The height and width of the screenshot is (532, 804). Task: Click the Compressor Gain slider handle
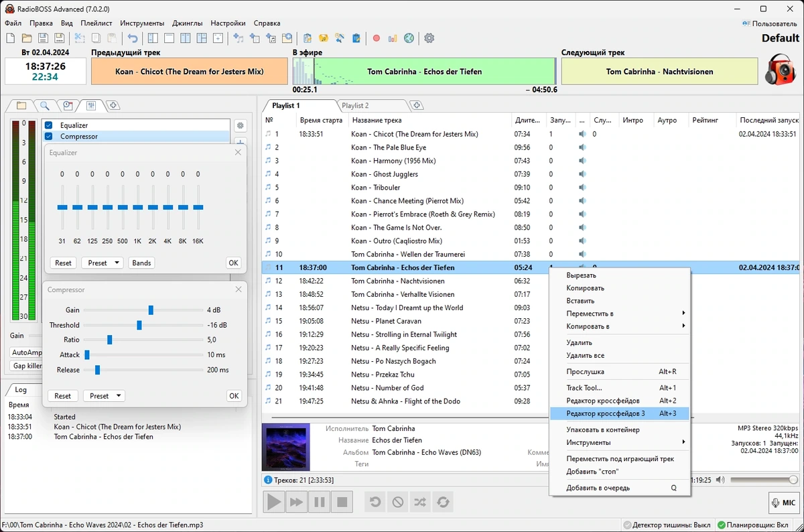[151, 310]
